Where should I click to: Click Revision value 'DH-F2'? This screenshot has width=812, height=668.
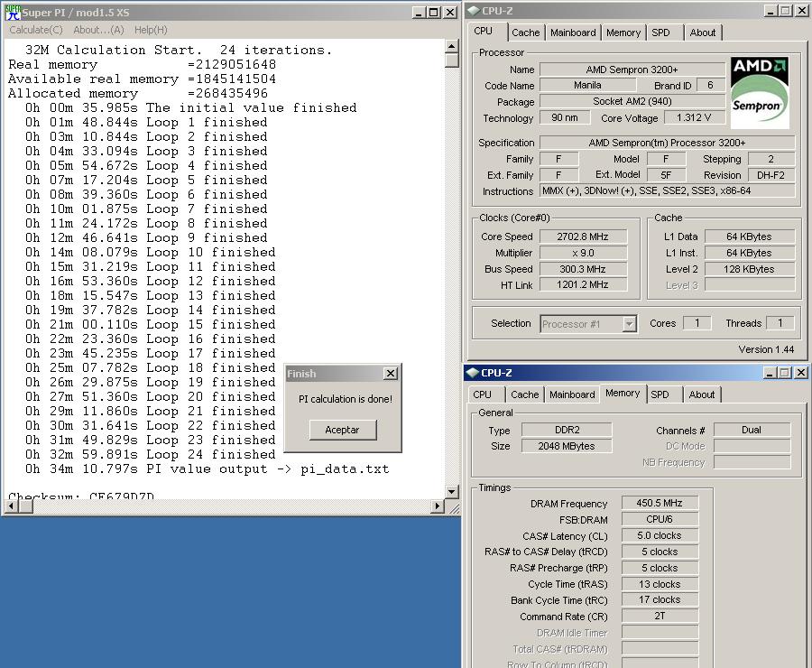(771, 175)
